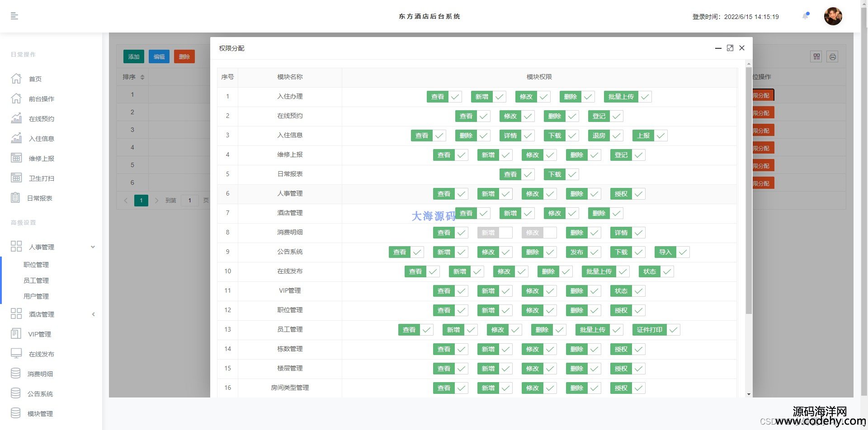Enable 新增 permission for 消费明细

(495, 233)
